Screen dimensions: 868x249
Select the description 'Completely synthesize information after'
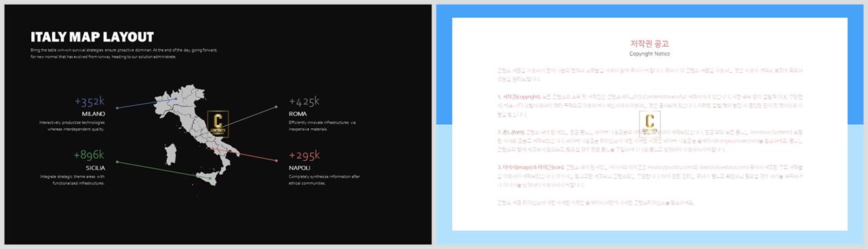point(324,180)
